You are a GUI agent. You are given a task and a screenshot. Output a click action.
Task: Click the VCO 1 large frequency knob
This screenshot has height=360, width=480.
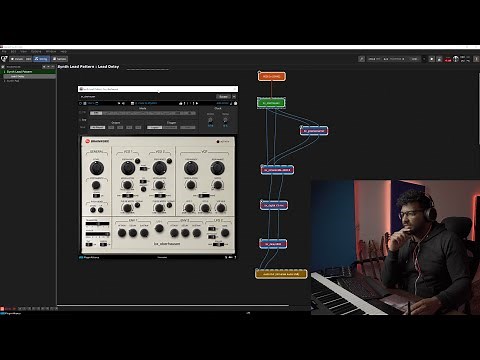pos(128,168)
